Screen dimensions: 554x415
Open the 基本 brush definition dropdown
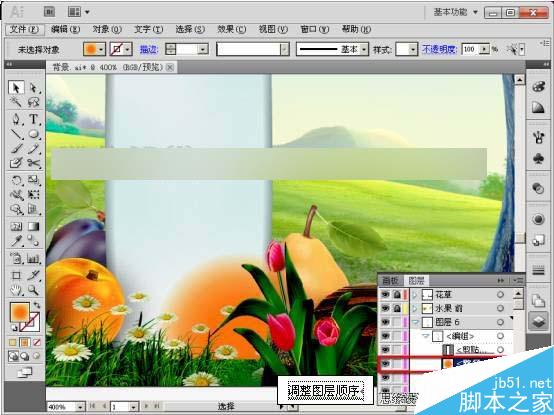click(x=364, y=49)
